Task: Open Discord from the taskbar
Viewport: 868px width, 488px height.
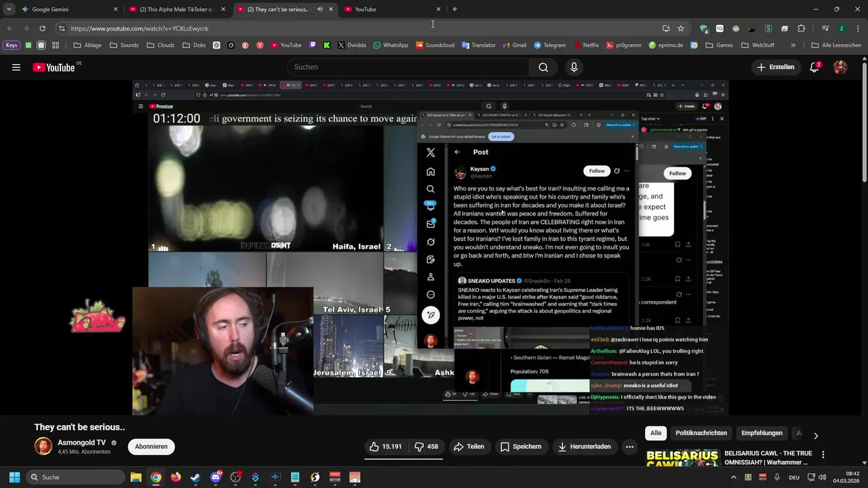Action: point(216,477)
